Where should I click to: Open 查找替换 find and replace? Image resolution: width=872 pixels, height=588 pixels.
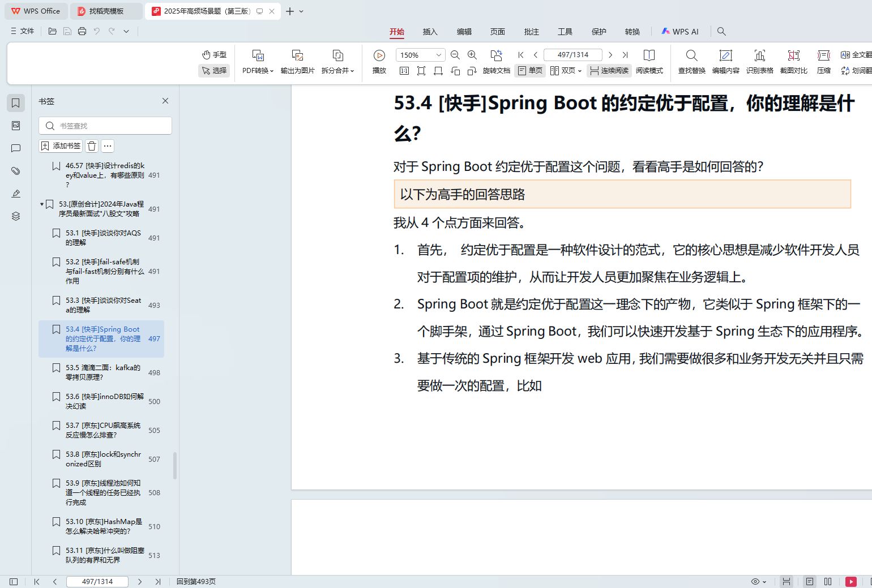[x=692, y=62]
